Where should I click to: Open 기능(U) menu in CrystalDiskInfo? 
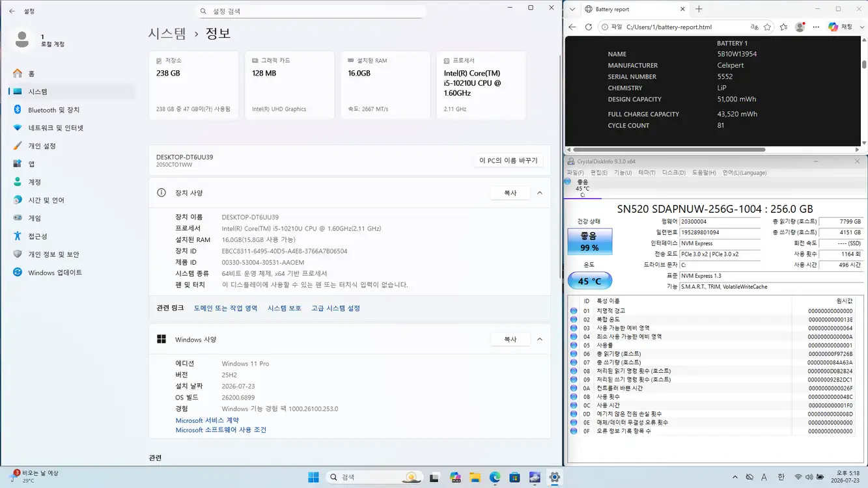[623, 172]
